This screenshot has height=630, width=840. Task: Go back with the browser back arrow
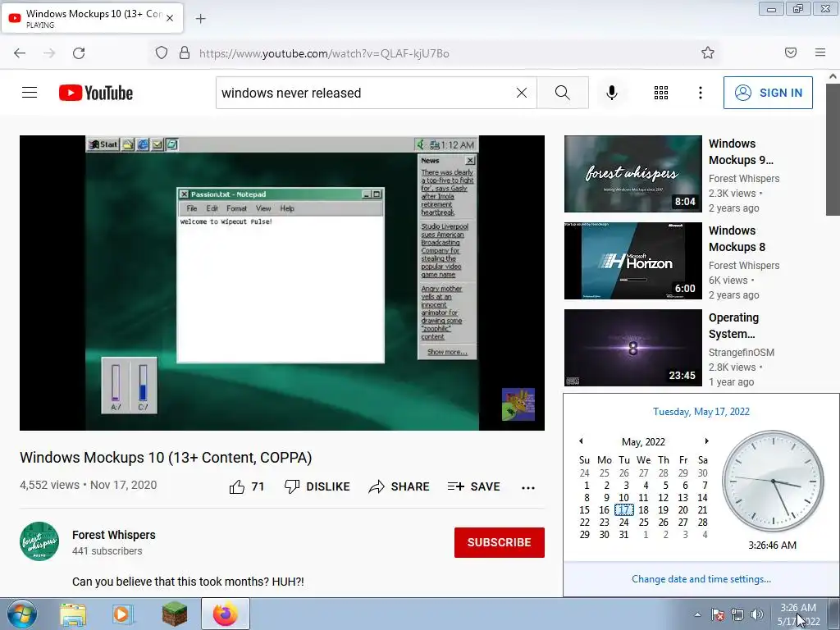(x=20, y=53)
